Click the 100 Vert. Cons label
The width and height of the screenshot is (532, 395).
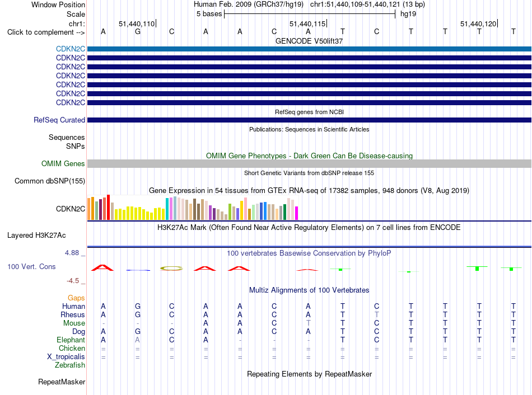coord(31,266)
